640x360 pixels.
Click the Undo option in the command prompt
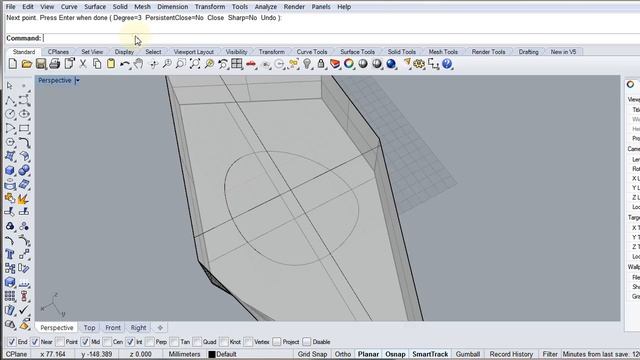point(268,18)
